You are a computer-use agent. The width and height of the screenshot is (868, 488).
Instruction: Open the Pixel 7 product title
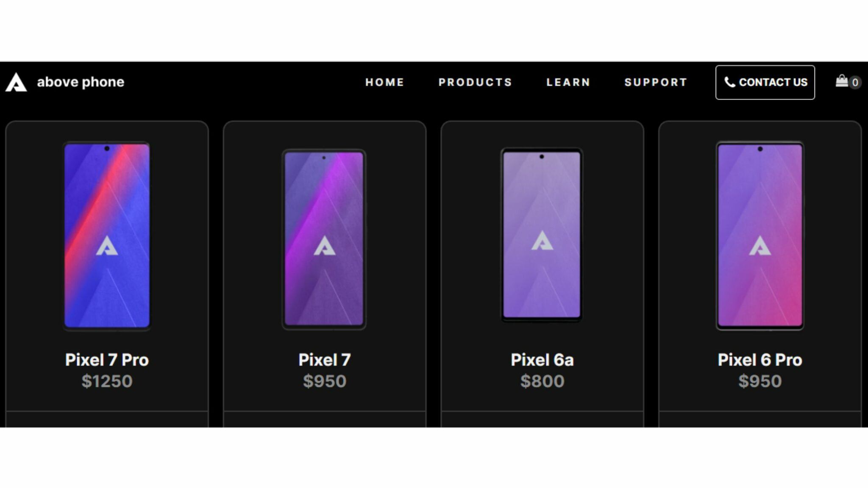point(324,360)
